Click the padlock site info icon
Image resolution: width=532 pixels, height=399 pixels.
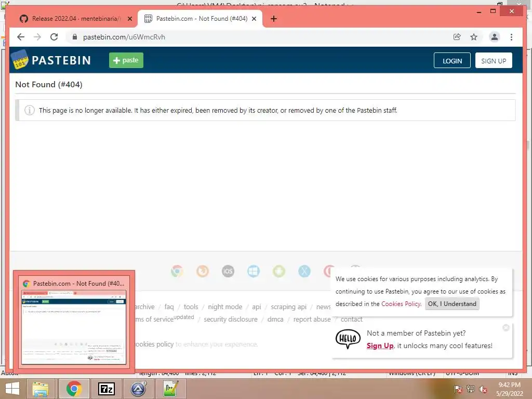coord(75,37)
